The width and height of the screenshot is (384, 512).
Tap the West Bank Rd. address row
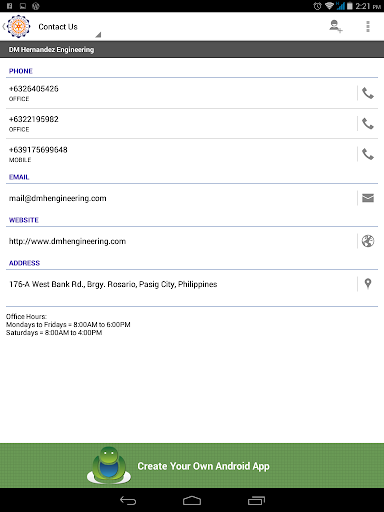181,284
